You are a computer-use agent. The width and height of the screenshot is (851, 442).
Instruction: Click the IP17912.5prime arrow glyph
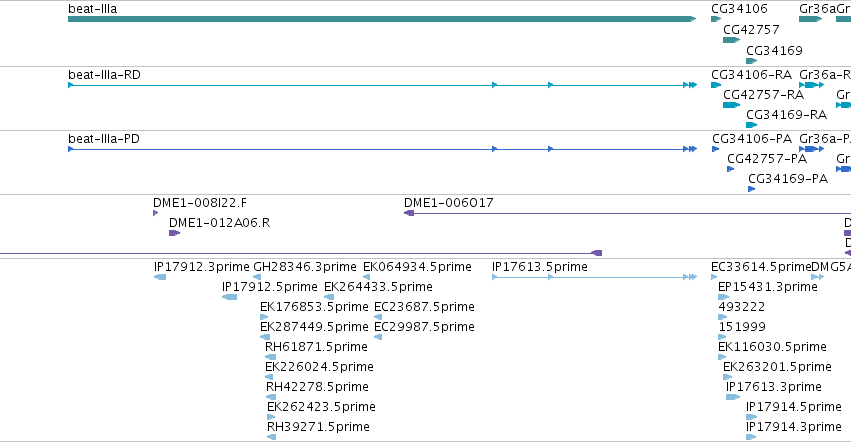230,297
